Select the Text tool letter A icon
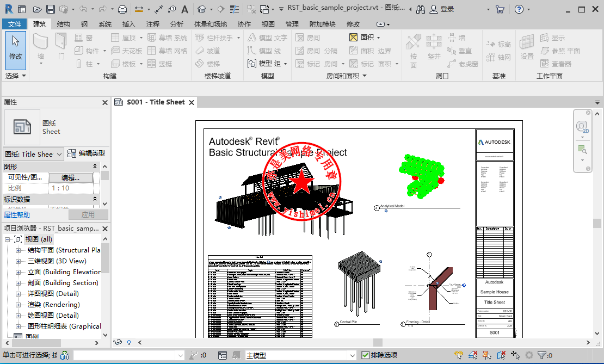Image resolution: width=604 pixels, height=364 pixels. tap(185, 9)
